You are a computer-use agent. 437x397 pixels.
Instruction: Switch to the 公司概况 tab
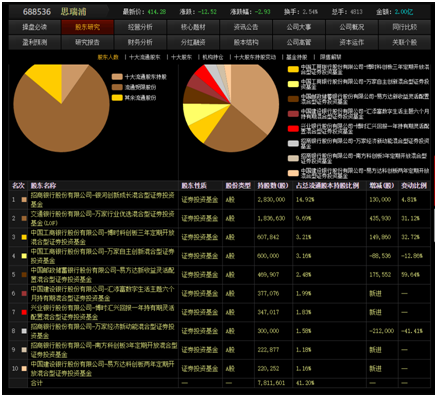click(x=352, y=27)
